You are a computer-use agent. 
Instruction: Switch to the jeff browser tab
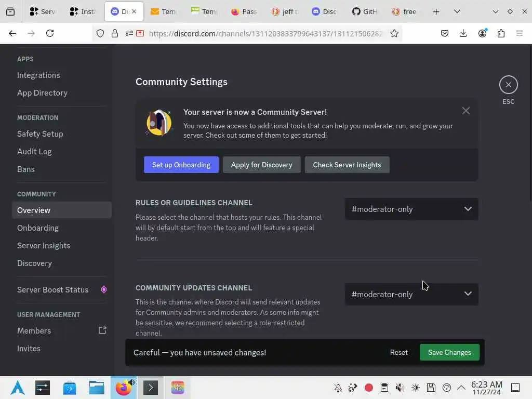pyautogui.click(x=284, y=12)
